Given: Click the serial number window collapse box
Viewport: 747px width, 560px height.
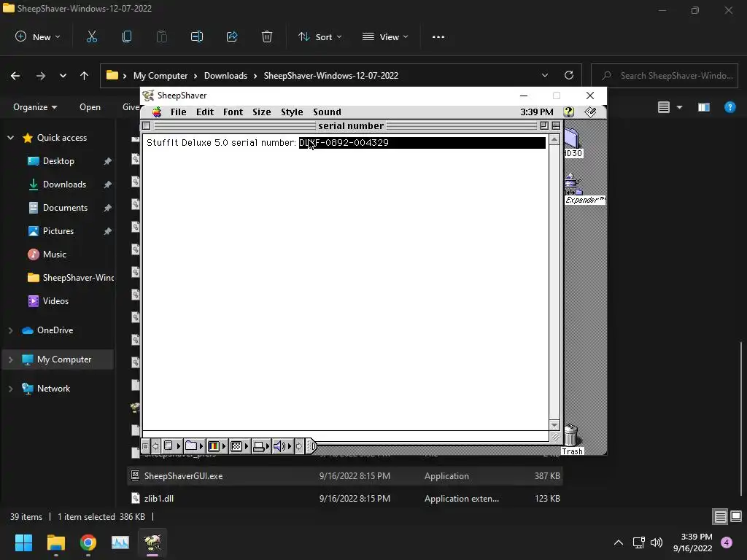Looking at the screenshot, I should pos(556,125).
